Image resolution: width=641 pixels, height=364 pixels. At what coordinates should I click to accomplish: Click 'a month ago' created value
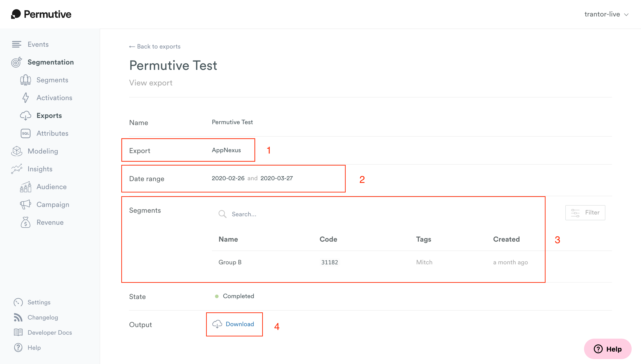[510, 262]
